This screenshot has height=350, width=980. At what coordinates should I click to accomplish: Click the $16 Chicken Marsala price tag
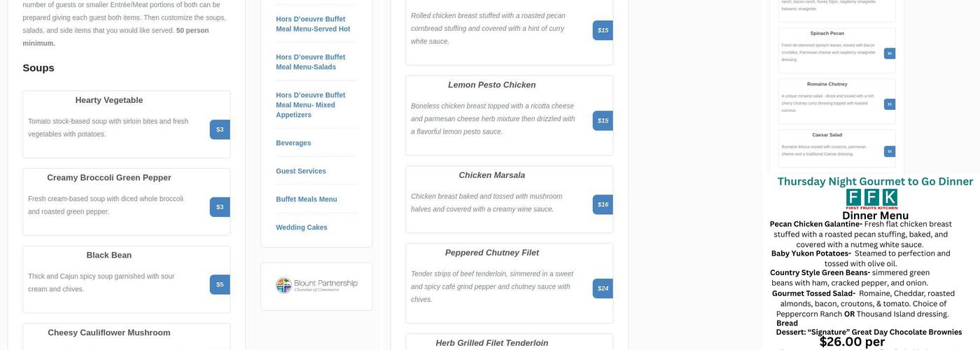(x=603, y=204)
